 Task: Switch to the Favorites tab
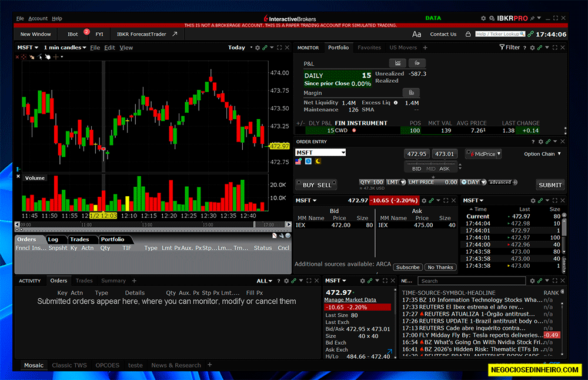[369, 48]
